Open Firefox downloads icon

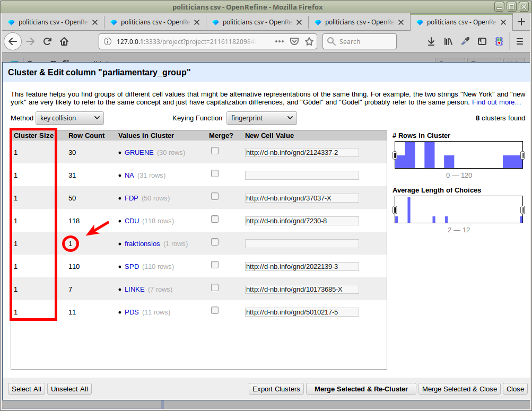[431, 41]
